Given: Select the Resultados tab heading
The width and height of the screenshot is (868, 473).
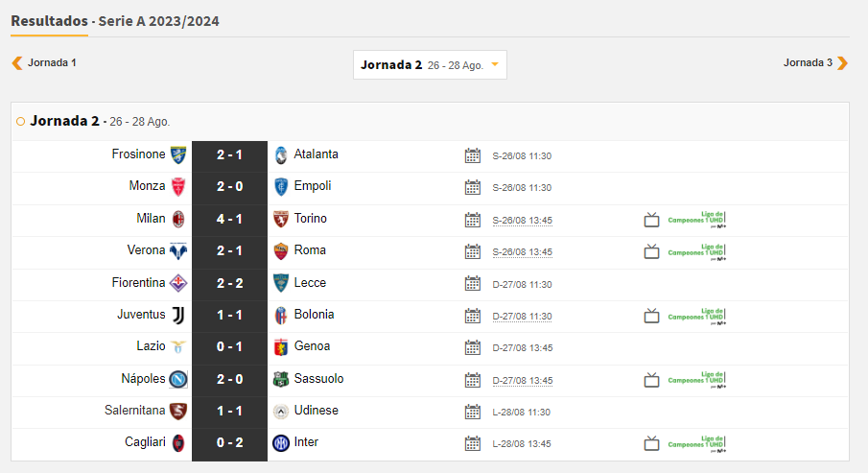Looking at the screenshot, I should pyautogui.click(x=49, y=21).
